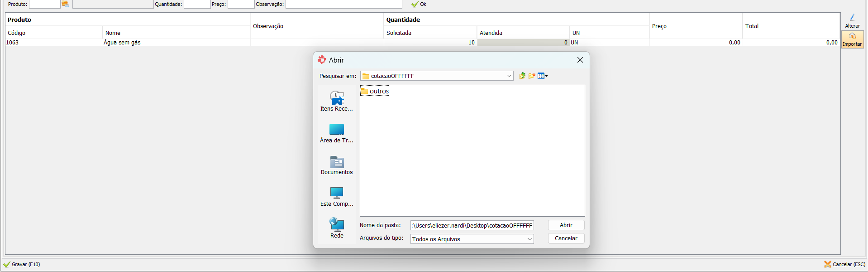The height and width of the screenshot is (272, 868).
Task: Click the Importar button icon
Action: [x=852, y=36]
